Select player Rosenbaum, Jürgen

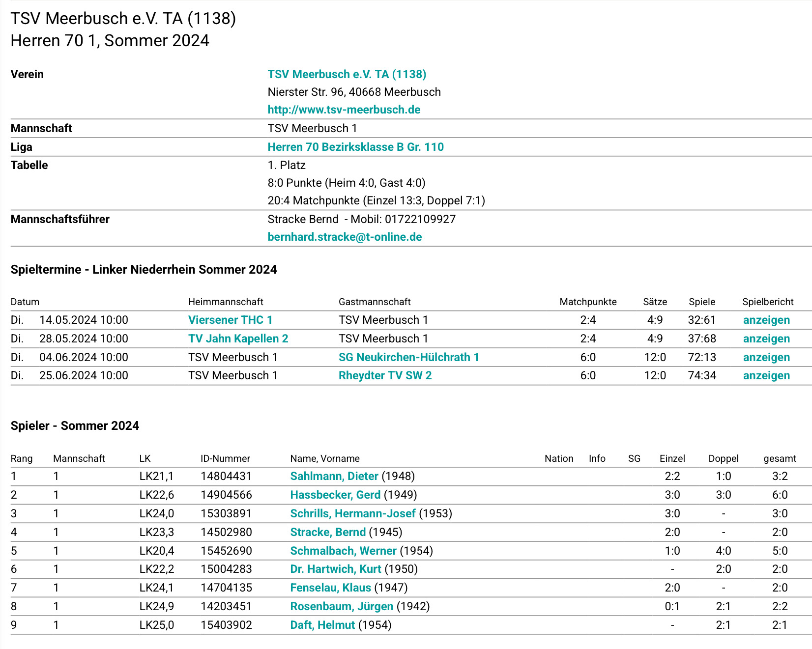pos(341,606)
